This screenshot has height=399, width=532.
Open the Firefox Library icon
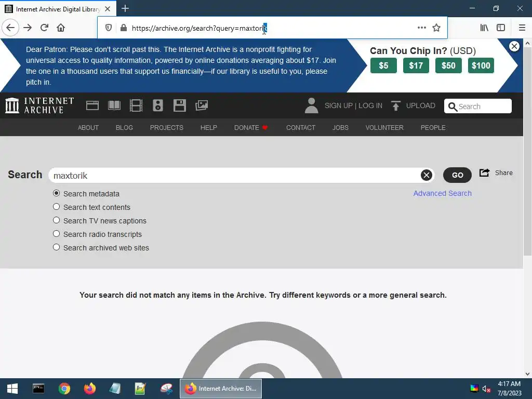pos(484,28)
